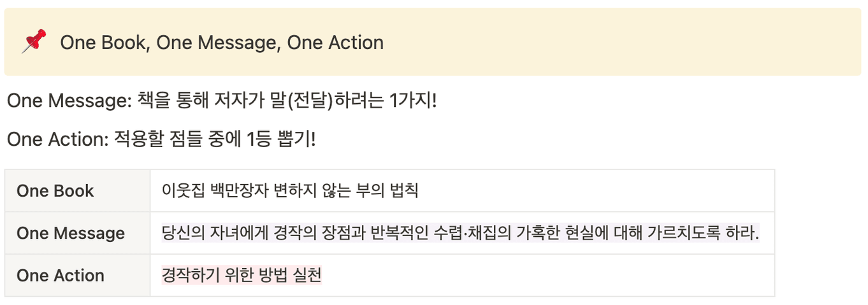
Task: Click the red pushpin callout icon
Action: tap(34, 42)
